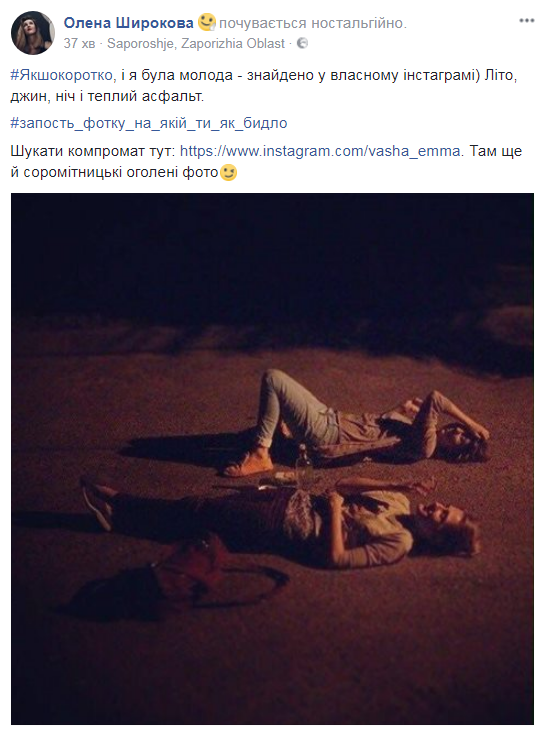Open the post options three-dot menu

(526, 20)
